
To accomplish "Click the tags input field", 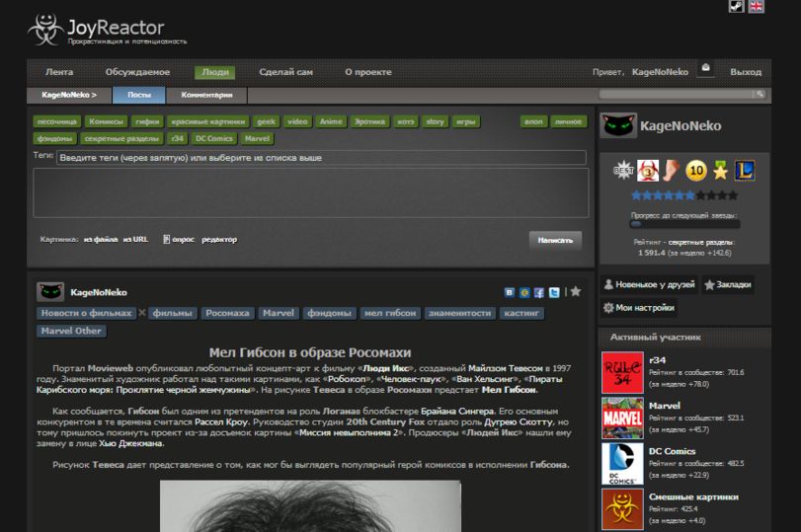I will click(321, 158).
